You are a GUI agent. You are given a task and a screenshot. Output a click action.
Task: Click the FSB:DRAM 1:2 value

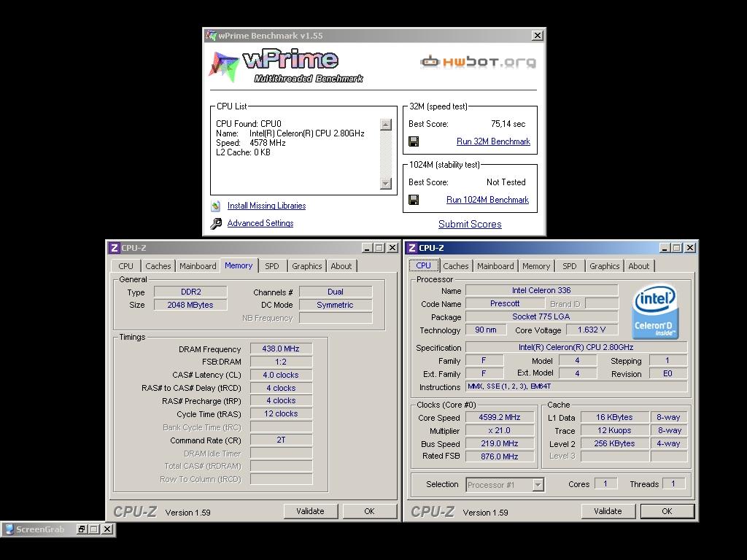(281, 362)
